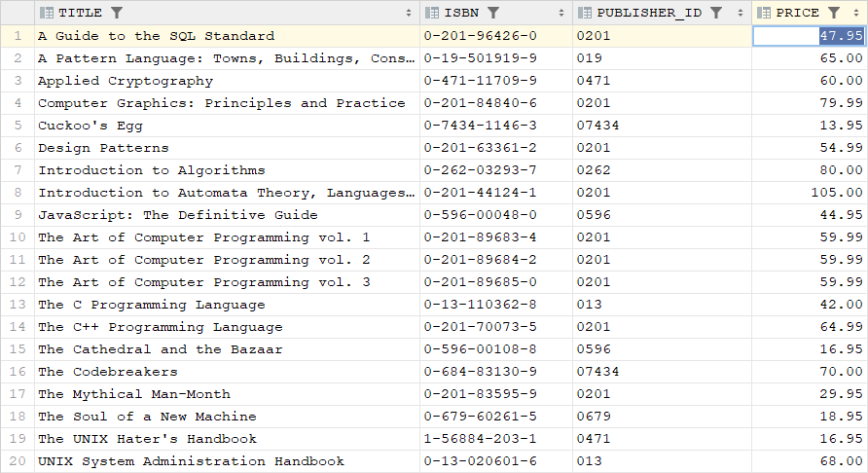
Task: Select the PRICE column header
Action: coord(810,13)
